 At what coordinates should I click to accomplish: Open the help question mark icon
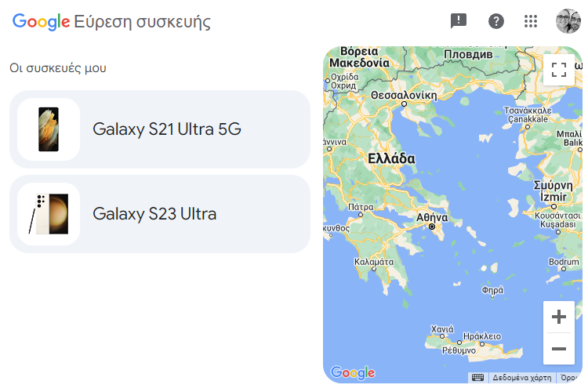coord(495,21)
